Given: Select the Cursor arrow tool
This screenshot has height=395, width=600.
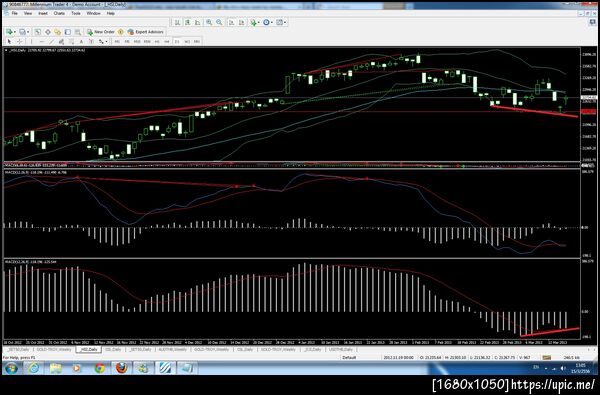Looking at the screenshot, I should click(x=9, y=41).
